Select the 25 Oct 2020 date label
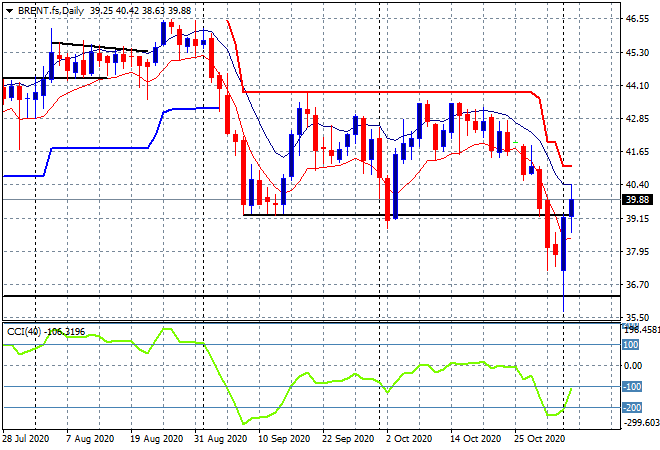This screenshot has width=660, height=450. pyautogui.click(x=540, y=439)
